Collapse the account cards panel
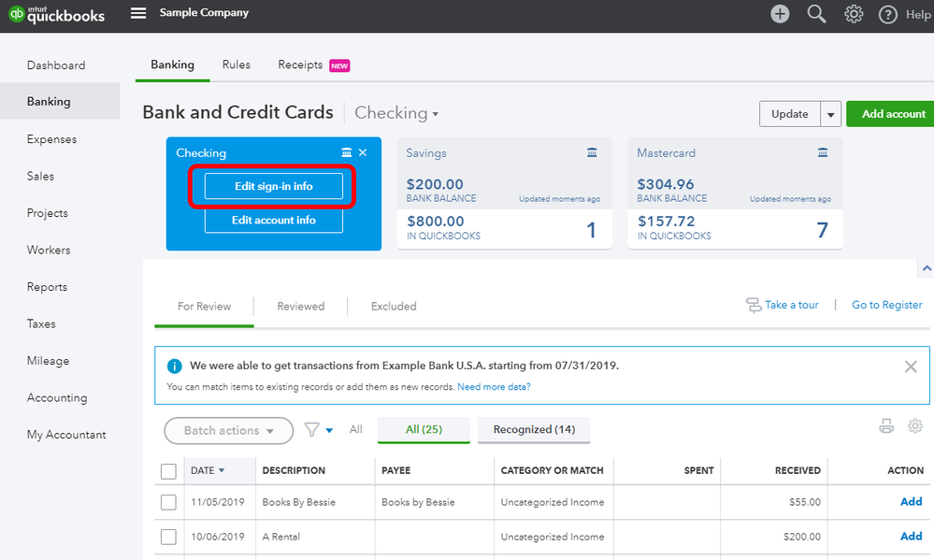The image size is (934, 560). tap(927, 268)
